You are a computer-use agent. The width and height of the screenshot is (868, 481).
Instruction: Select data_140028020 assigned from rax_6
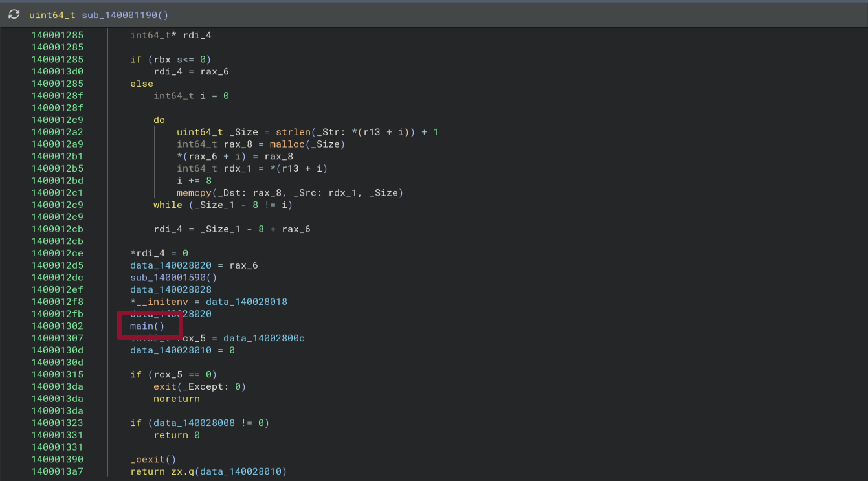click(x=171, y=265)
